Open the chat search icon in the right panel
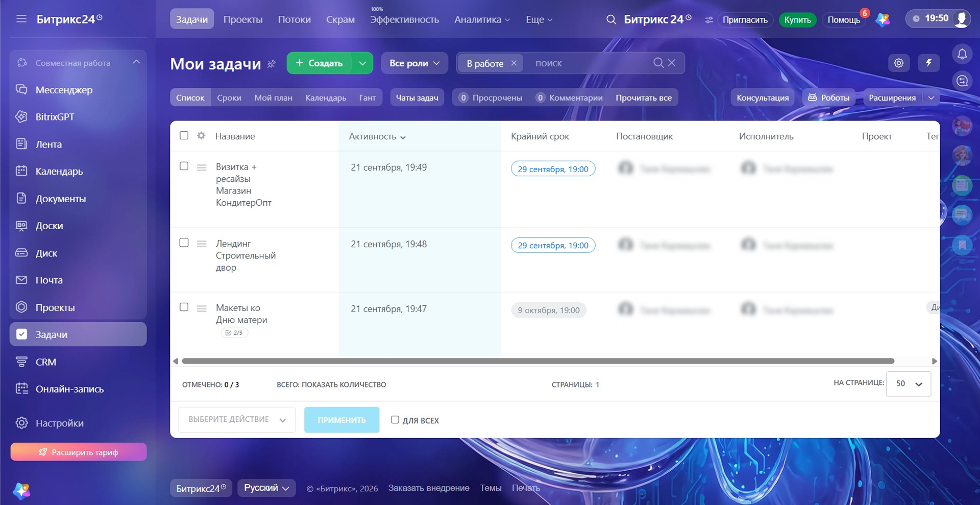 962,81
